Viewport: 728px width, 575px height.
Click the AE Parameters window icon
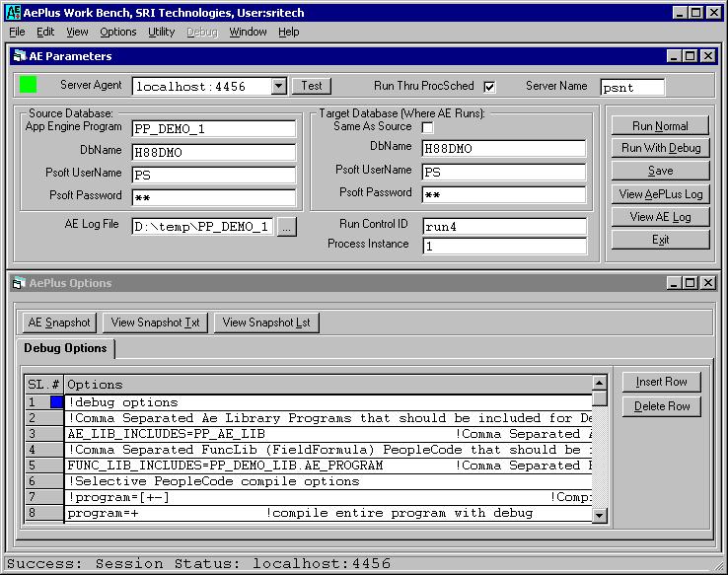point(18,56)
